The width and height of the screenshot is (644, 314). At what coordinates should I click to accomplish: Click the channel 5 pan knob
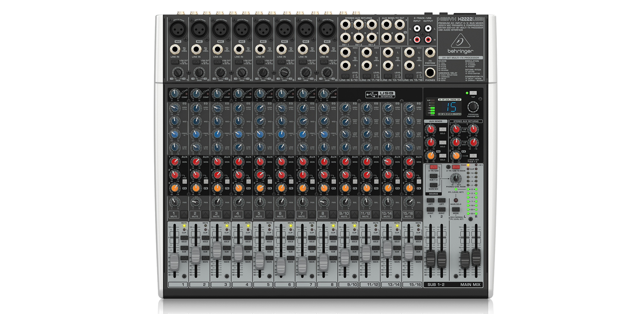click(260, 202)
